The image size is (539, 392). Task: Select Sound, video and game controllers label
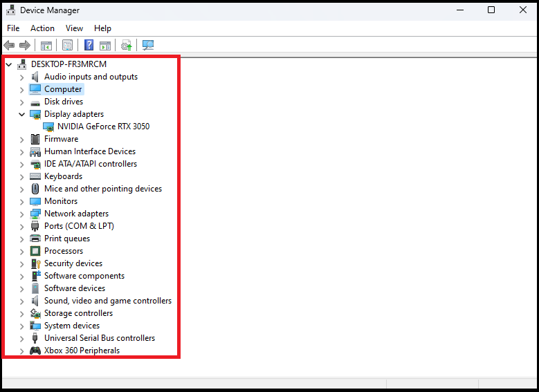(x=108, y=301)
